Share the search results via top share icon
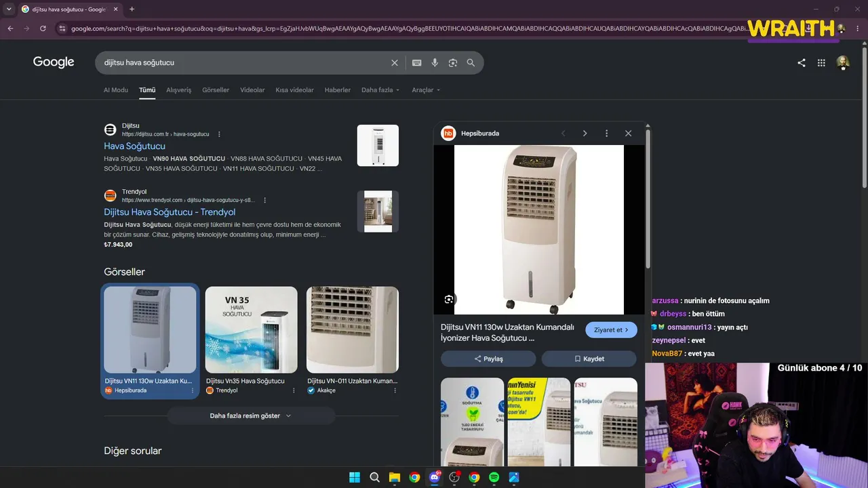The height and width of the screenshot is (488, 868). click(802, 62)
